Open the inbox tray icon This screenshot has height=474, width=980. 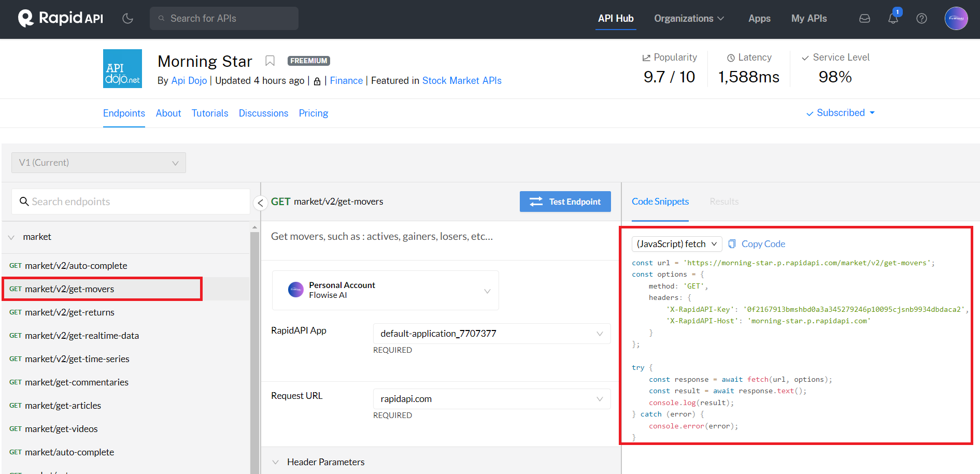click(864, 19)
